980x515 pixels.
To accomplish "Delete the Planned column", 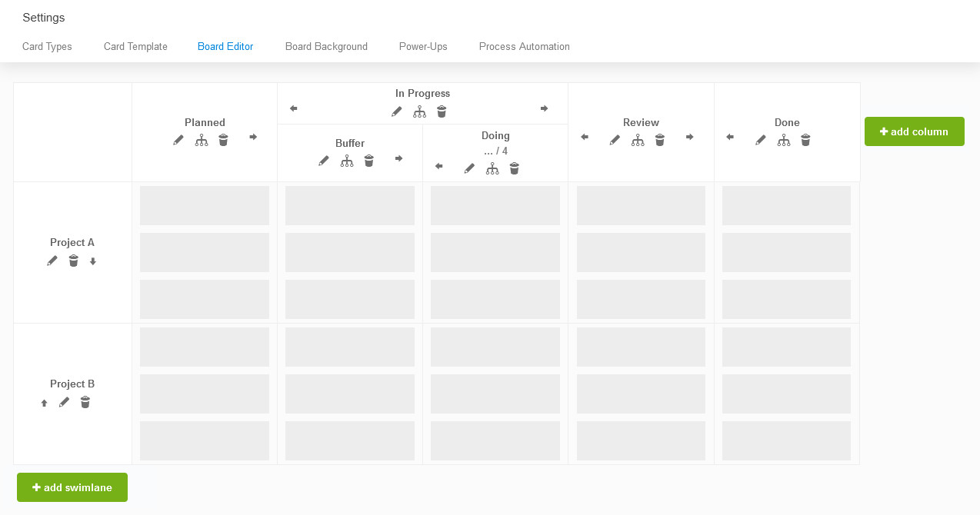I will [x=223, y=139].
